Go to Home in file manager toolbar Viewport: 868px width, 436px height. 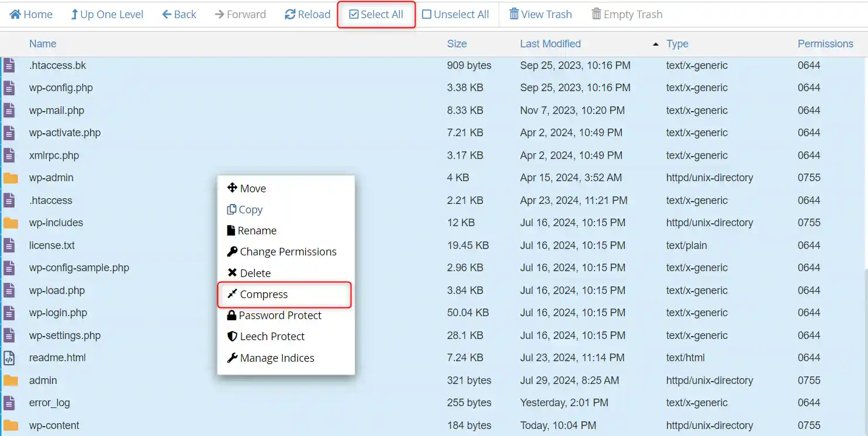(31, 15)
